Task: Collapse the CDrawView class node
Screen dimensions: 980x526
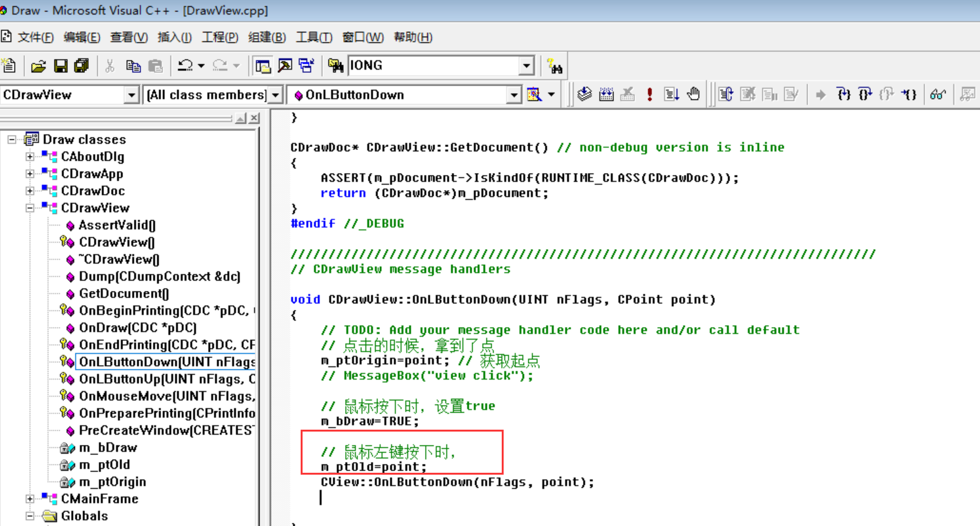Action: tap(30, 208)
